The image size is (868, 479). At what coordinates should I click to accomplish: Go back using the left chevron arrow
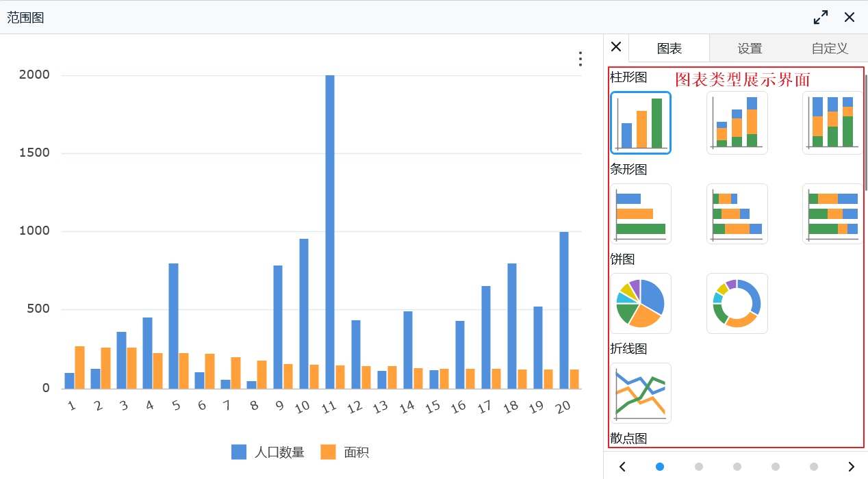(x=622, y=467)
